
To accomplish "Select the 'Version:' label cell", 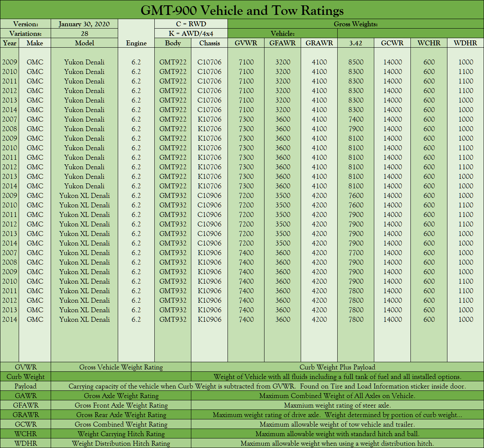I will tap(26, 24).
